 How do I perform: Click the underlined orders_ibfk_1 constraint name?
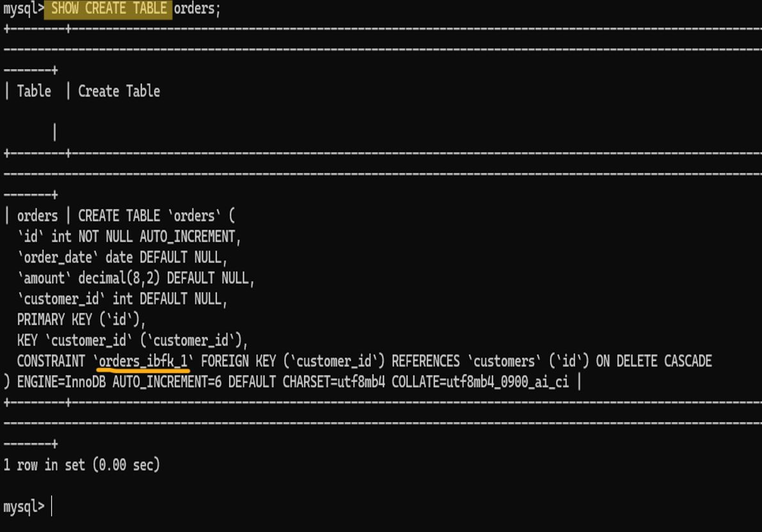pyautogui.click(x=143, y=361)
